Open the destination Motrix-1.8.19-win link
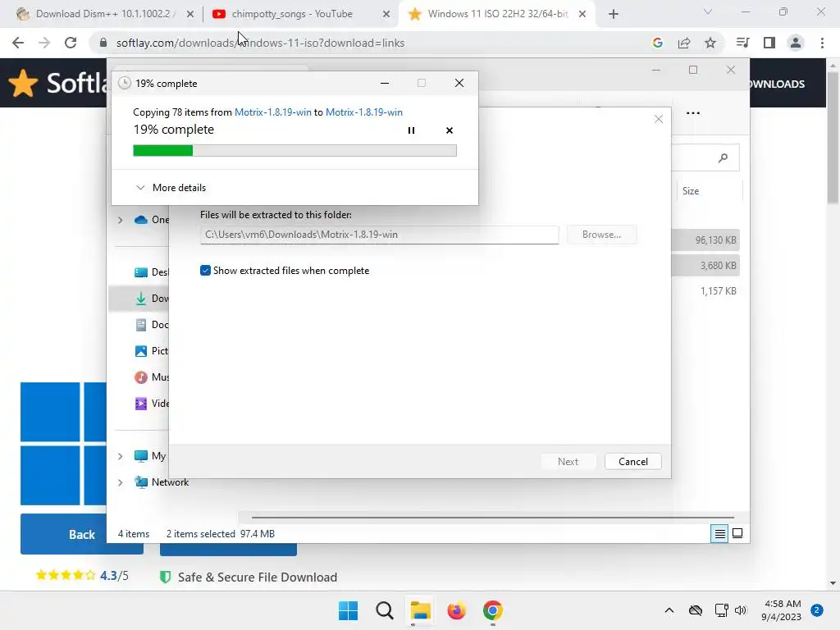 pyautogui.click(x=363, y=112)
